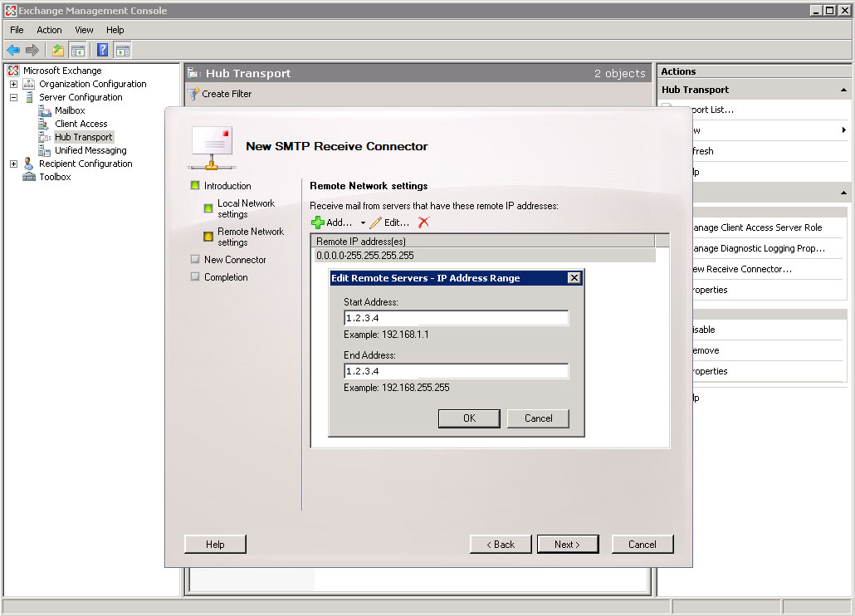
Task: Click New Receive Connector action
Action: [x=741, y=269]
